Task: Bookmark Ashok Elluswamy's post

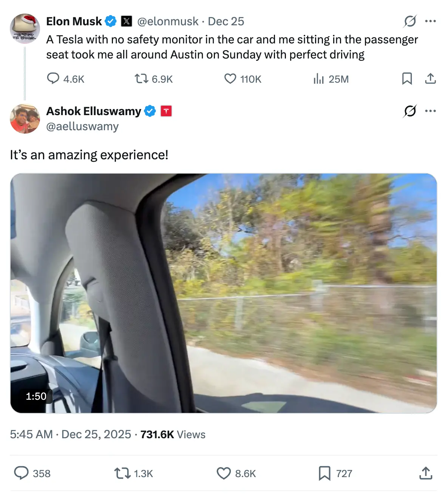Action: 324,473
